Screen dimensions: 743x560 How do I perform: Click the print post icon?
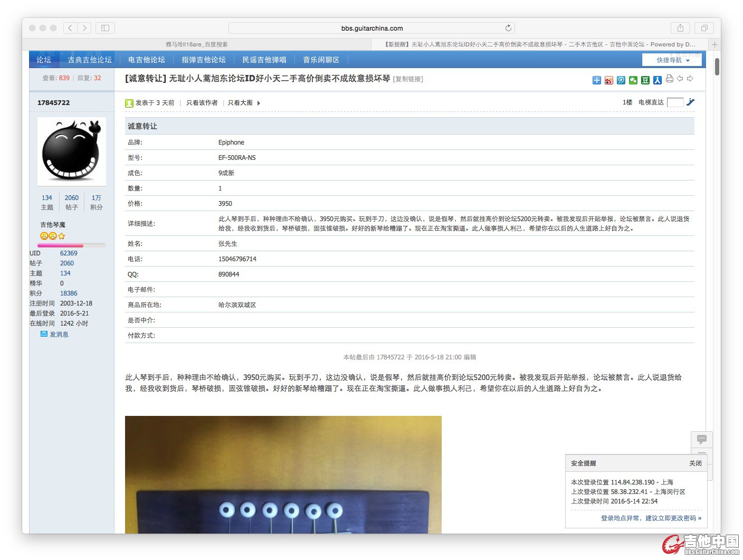[x=670, y=79]
